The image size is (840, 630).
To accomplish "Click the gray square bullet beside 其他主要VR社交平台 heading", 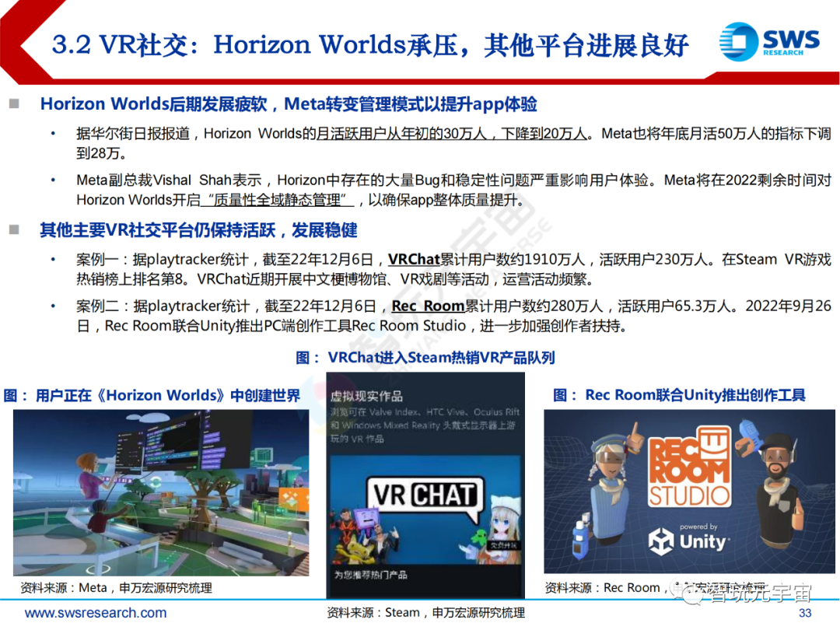I will click(15, 229).
